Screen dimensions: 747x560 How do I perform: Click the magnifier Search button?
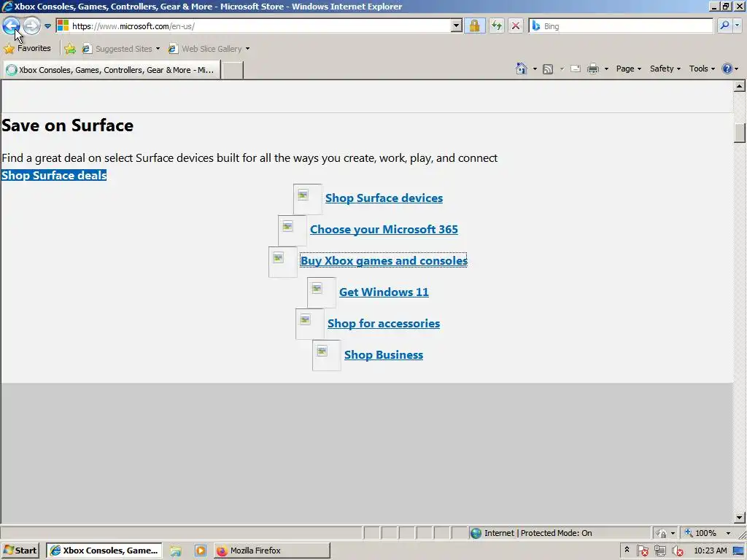(x=724, y=26)
